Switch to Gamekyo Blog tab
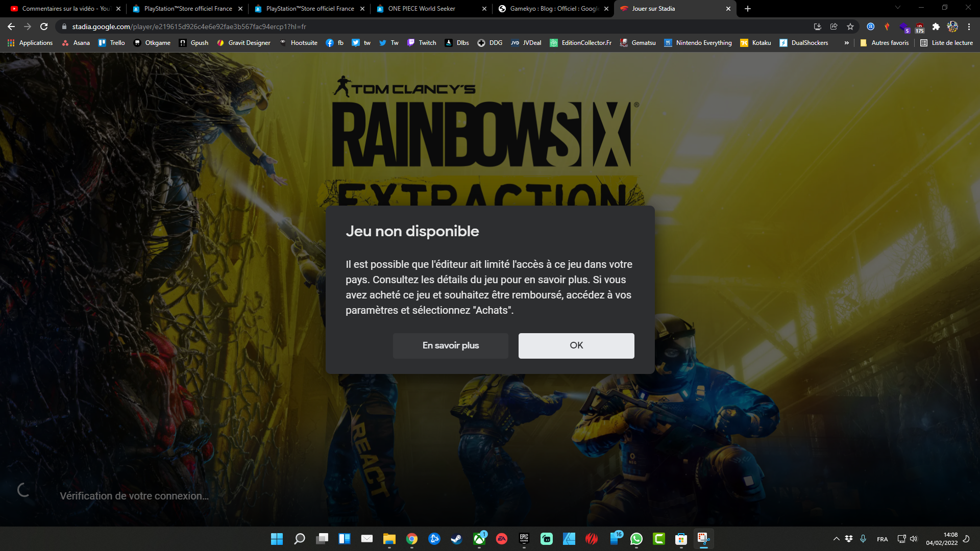 click(553, 9)
